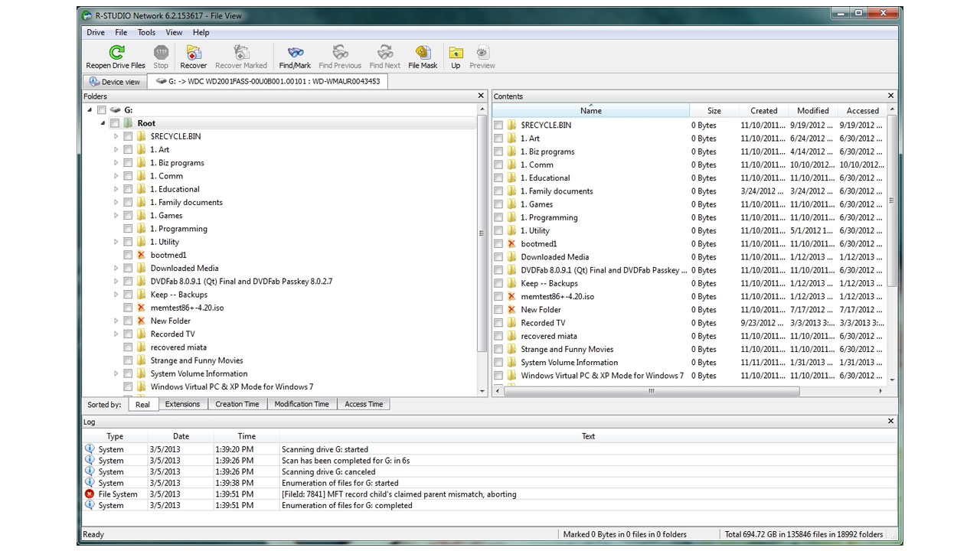Close the Folders panel

(x=481, y=96)
